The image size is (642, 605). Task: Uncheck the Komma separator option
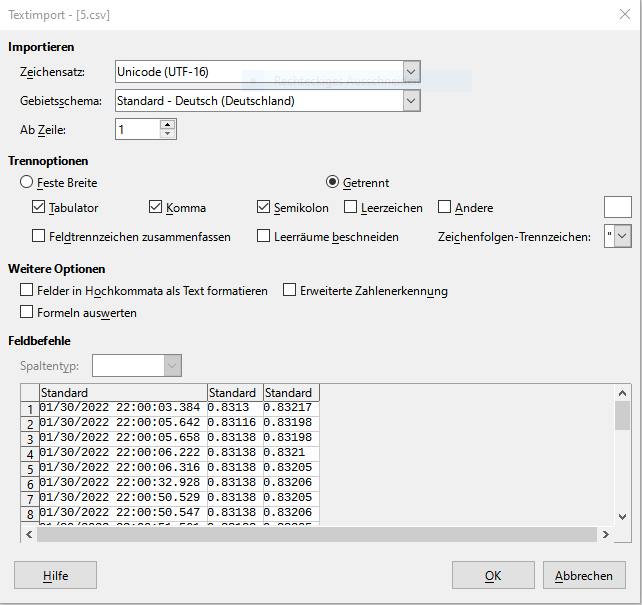pos(156,208)
